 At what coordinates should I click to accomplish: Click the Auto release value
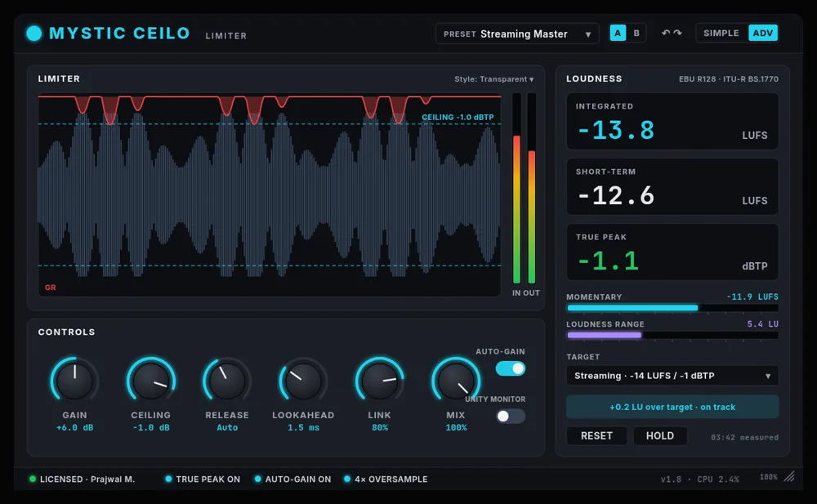[x=227, y=427]
